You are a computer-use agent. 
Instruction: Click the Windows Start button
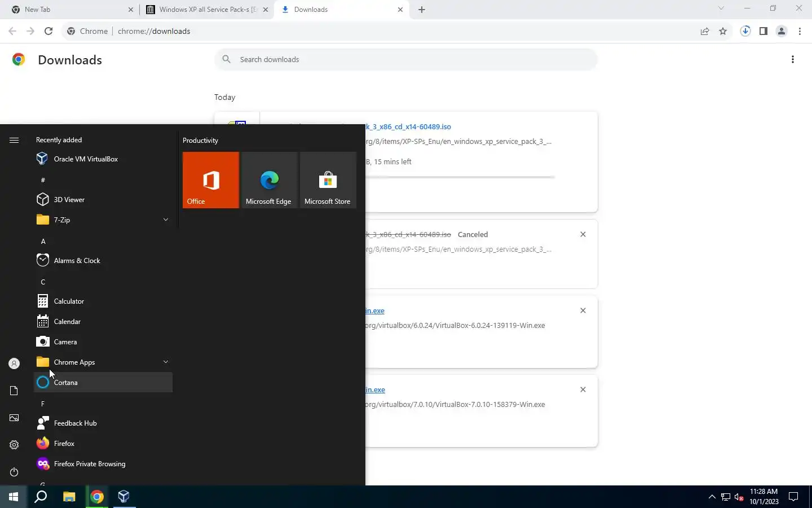coord(14,497)
